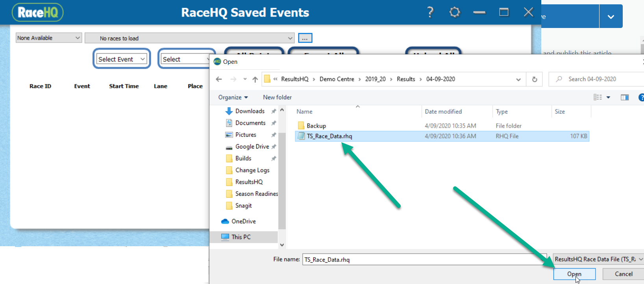
Task: Click the File name input field
Action: click(x=424, y=259)
